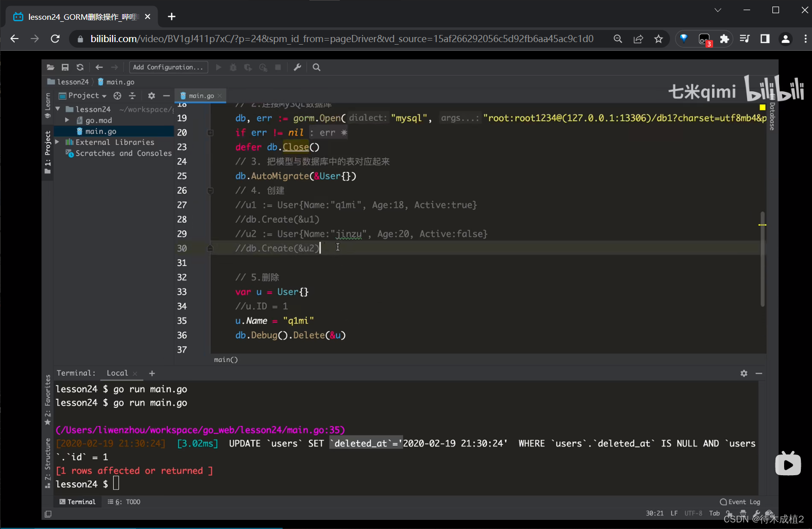Image resolution: width=812 pixels, height=529 pixels.
Task: Open a new browser tab
Action: point(171,17)
